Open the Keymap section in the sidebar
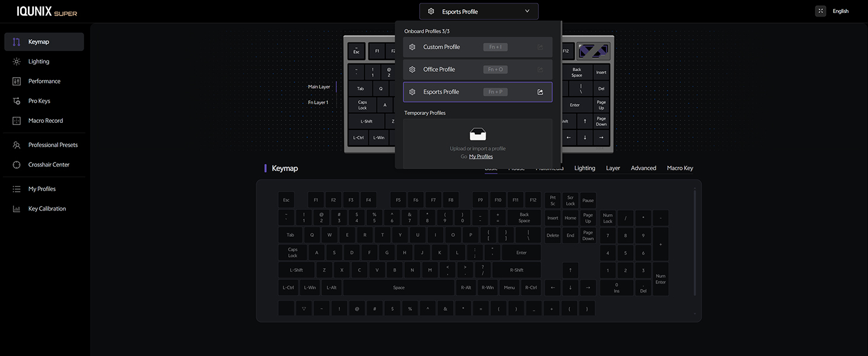The height and width of the screenshot is (356, 868). [44, 42]
